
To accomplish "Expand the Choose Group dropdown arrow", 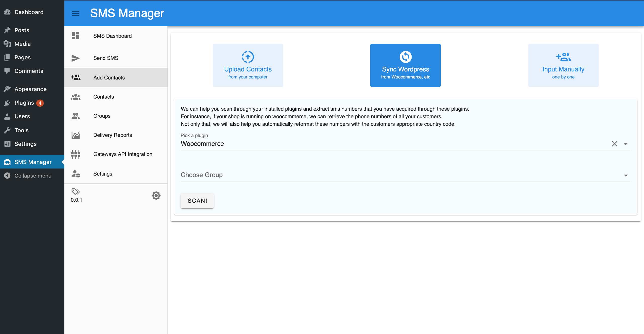I will coord(626,176).
